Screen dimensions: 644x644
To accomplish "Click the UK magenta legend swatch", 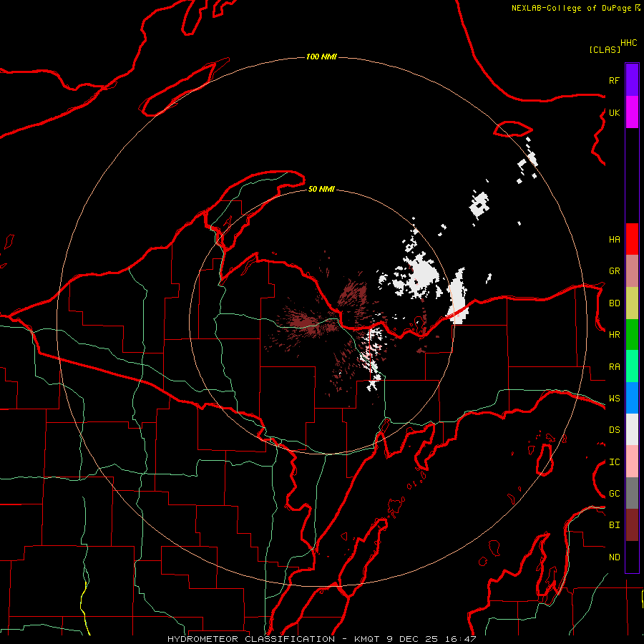I will [632, 112].
